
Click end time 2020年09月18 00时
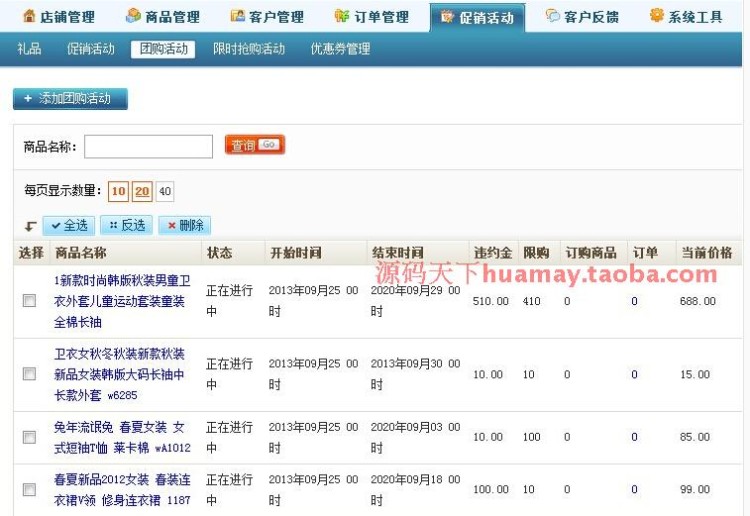point(415,490)
